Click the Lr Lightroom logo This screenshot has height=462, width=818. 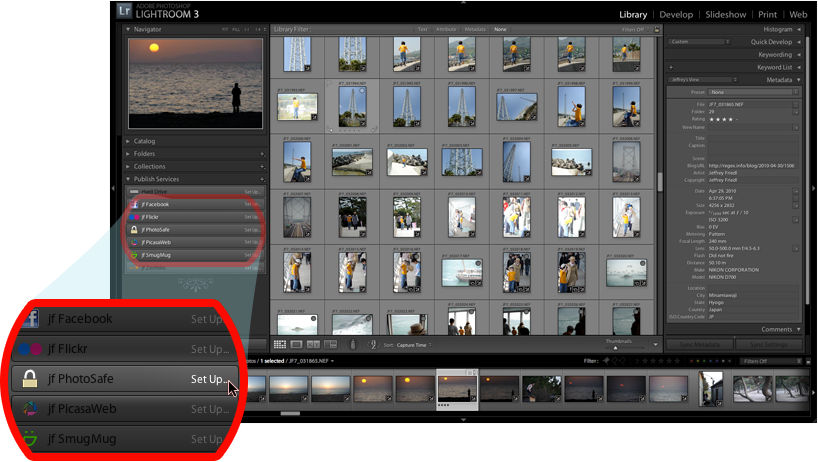(x=124, y=10)
